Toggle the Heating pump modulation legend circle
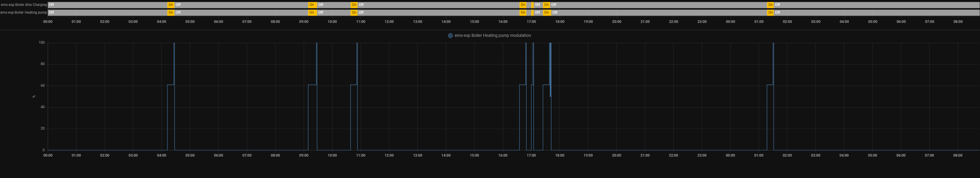980x178 pixels. [450, 35]
